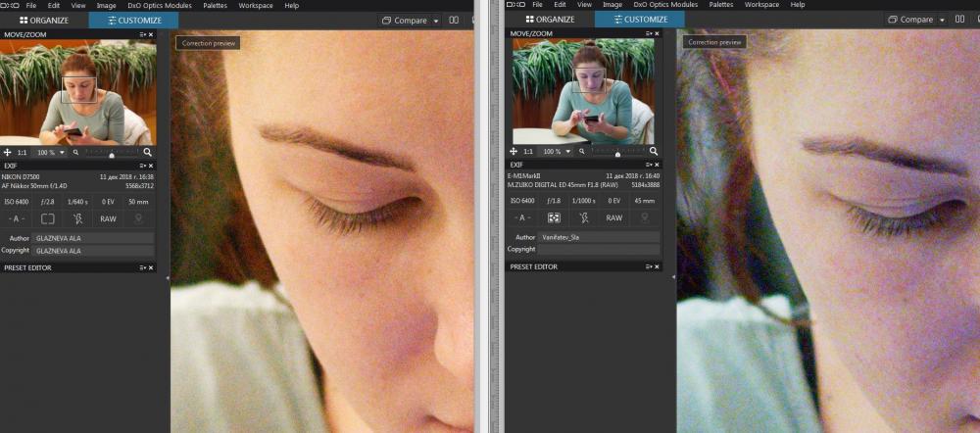Open Image menu in left window
This screenshot has height=433, width=980.
106,5
